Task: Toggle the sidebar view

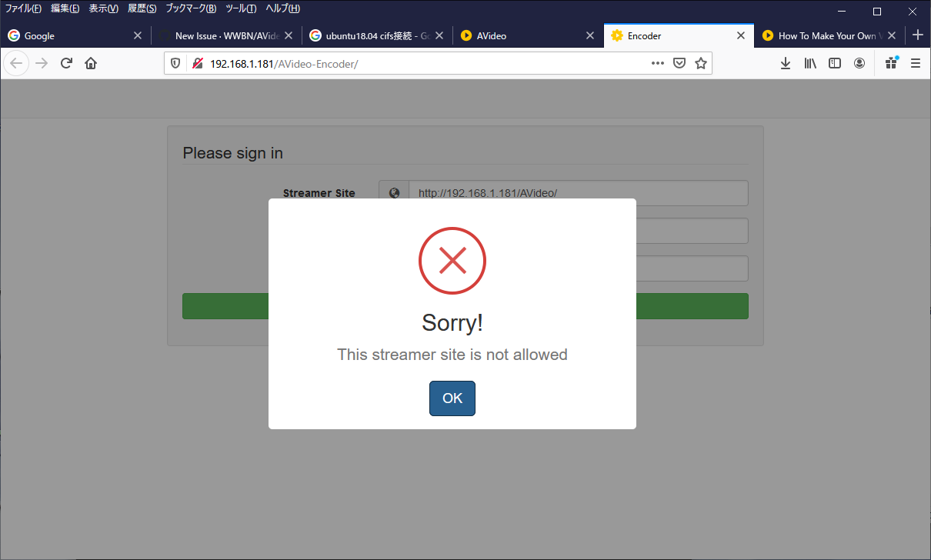Action: pos(835,64)
